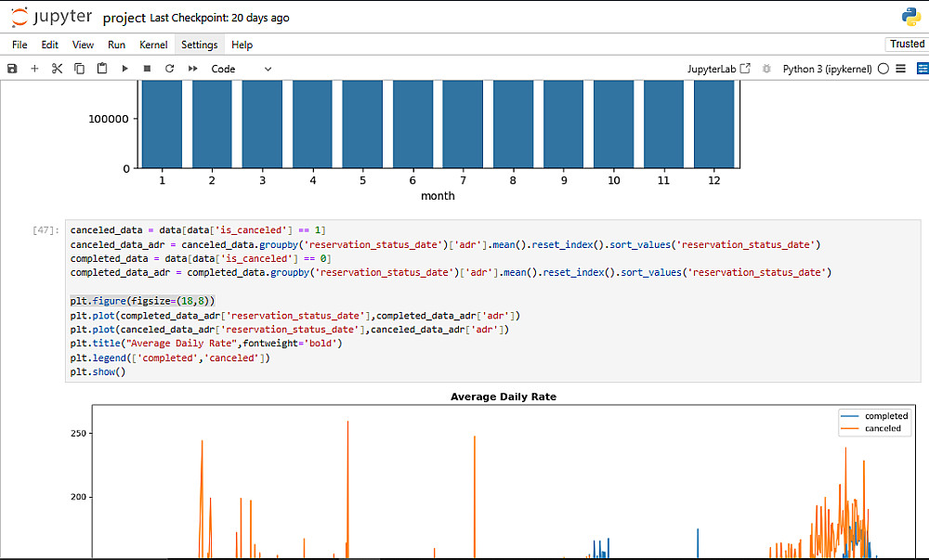Restart kernel and run all cells
929x560 pixels.
pos(192,69)
